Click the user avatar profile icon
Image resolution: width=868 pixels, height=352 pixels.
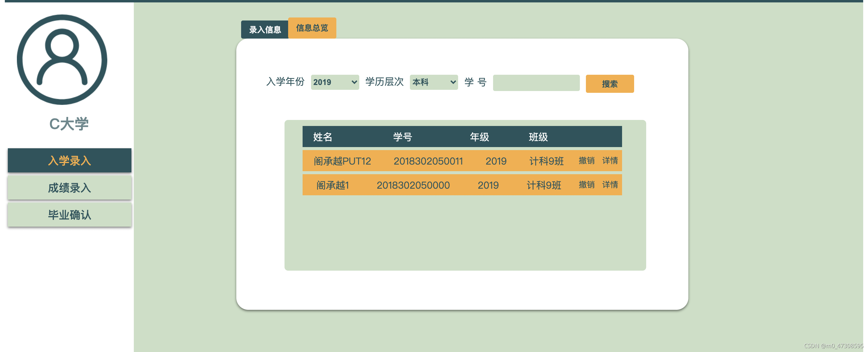(x=62, y=60)
